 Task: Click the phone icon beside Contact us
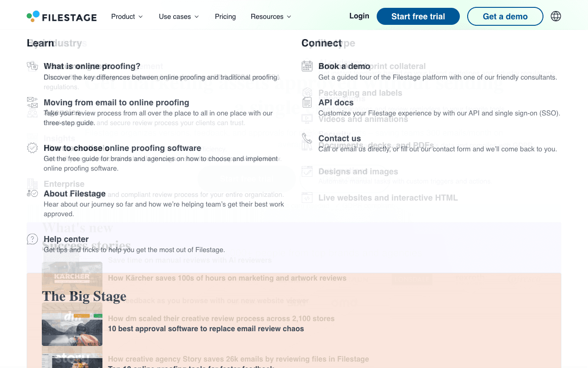[307, 138]
